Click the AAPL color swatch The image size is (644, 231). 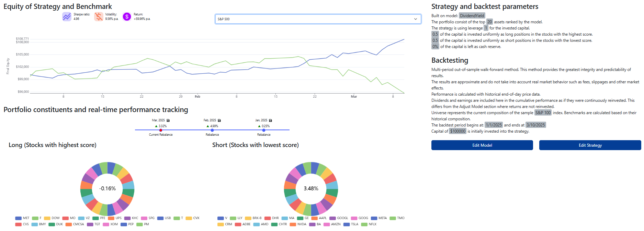coord(314,218)
